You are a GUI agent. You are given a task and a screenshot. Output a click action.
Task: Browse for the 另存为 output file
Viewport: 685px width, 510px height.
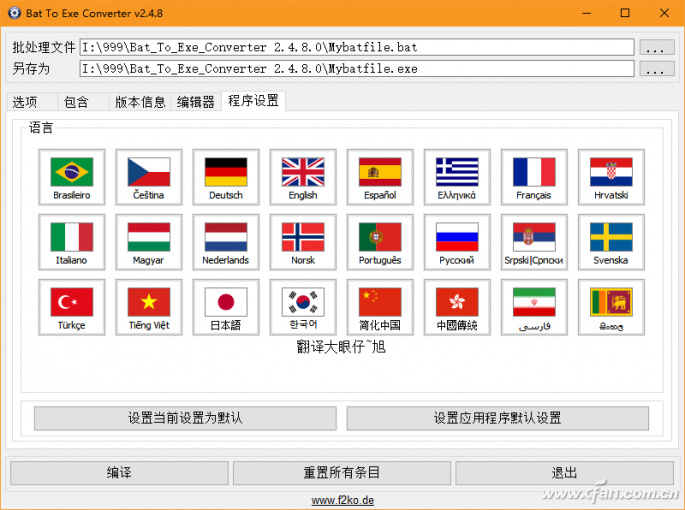click(x=657, y=69)
